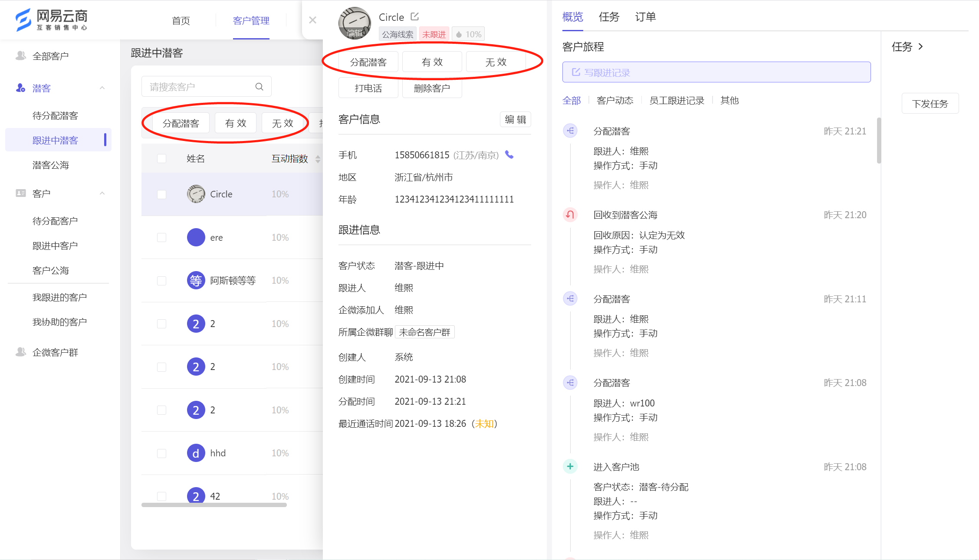The height and width of the screenshot is (560, 979).
Task: Click the ere row avatar
Action: point(196,237)
